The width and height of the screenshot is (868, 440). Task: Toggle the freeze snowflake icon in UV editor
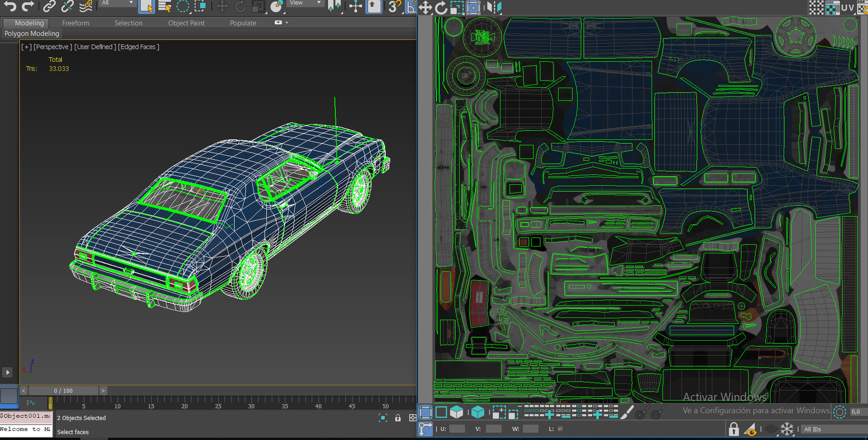[x=787, y=428]
